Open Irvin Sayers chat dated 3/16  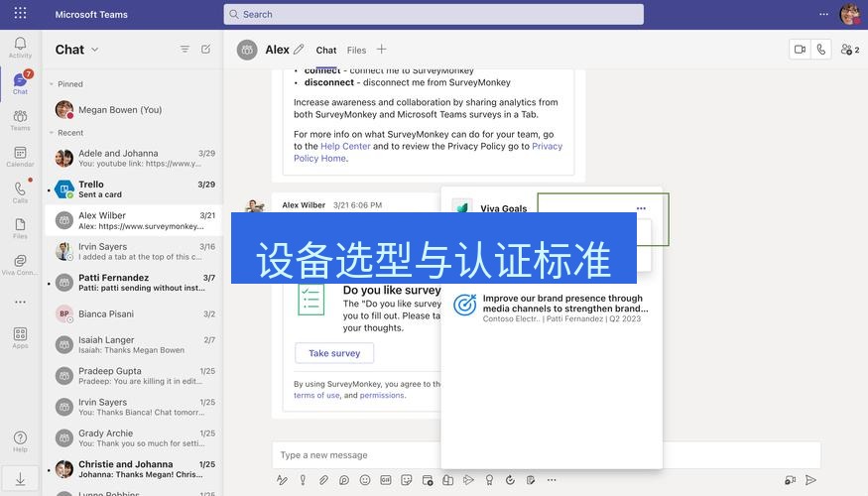133,251
